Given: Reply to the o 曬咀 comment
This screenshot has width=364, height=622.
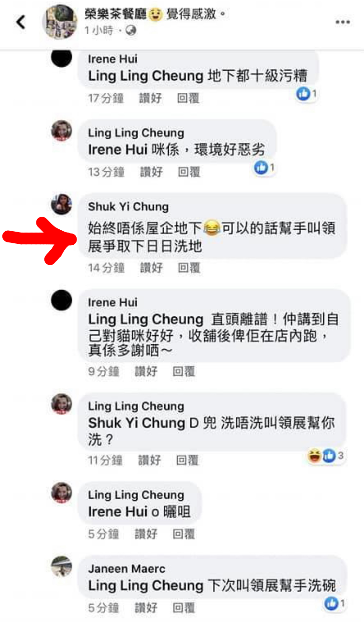Looking at the screenshot, I should click(184, 534).
